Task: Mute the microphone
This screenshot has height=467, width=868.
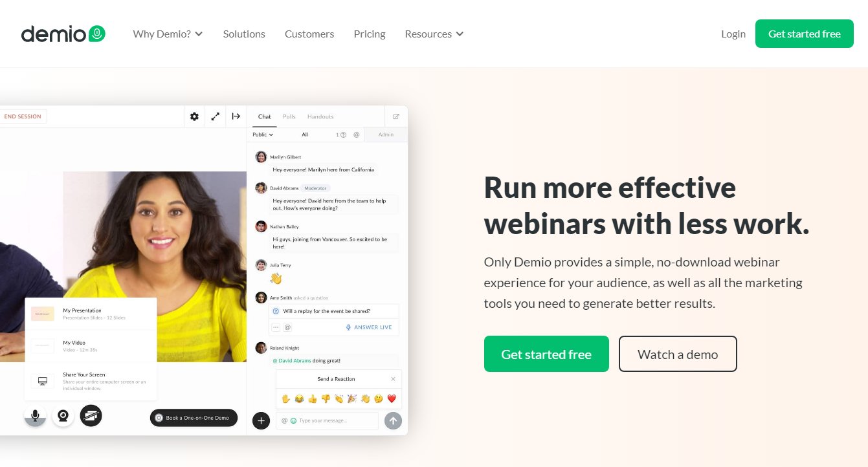Action: pyautogui.click(x=35, y=415)
